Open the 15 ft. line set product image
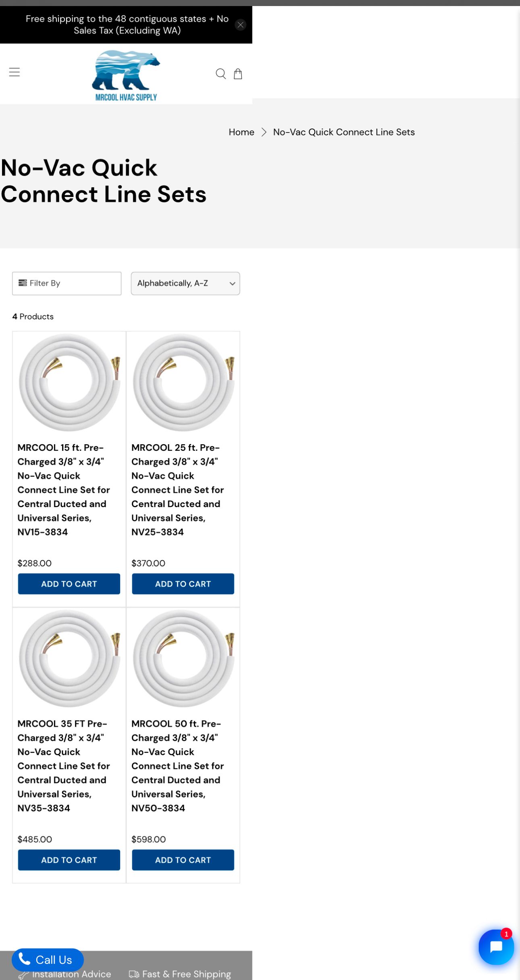This screenshot has height=980, width=520. coord(69,382)
